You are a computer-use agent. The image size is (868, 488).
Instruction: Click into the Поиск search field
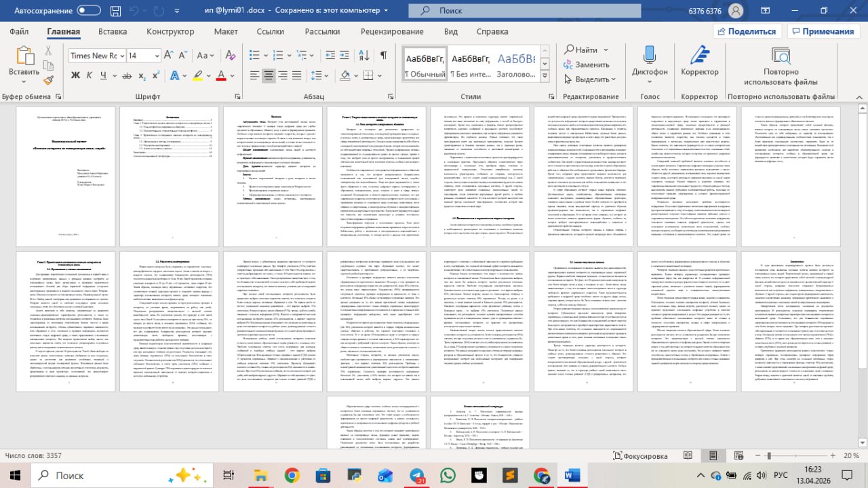(524, 11)
